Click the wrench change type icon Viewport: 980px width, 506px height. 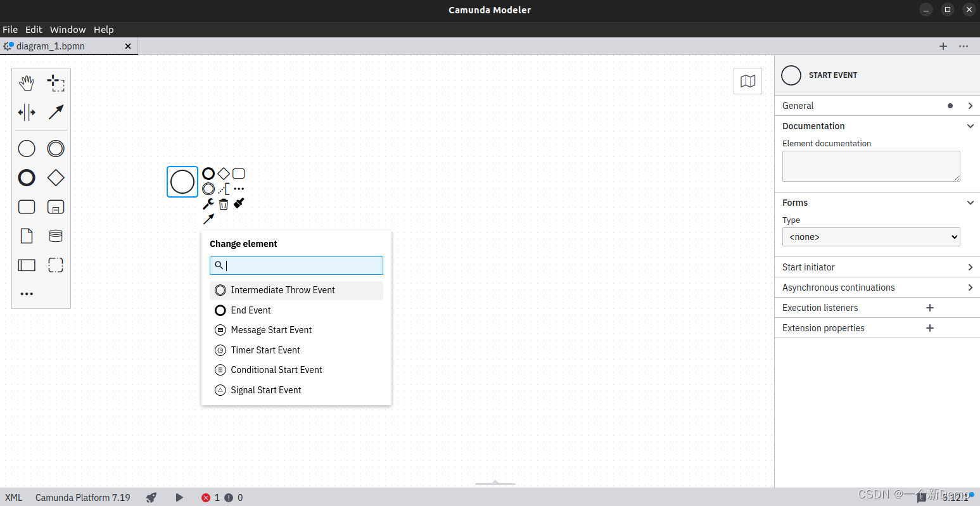tap(208, 204)
